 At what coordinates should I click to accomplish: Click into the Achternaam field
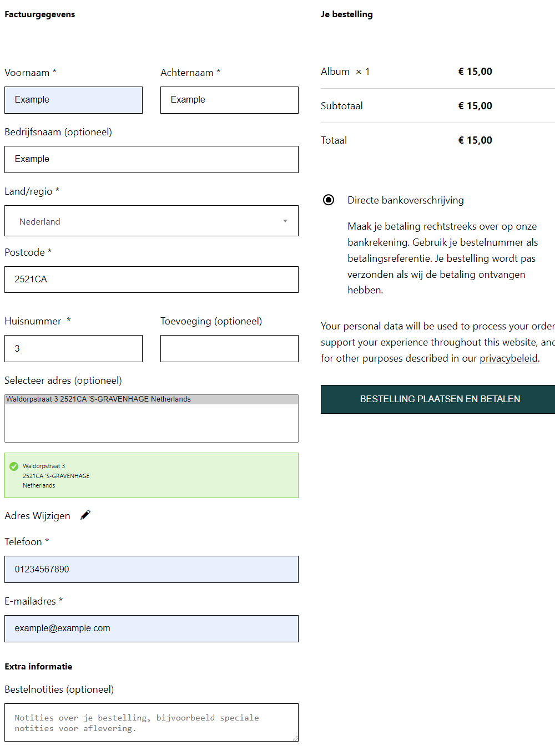click(x=229, y=100)
